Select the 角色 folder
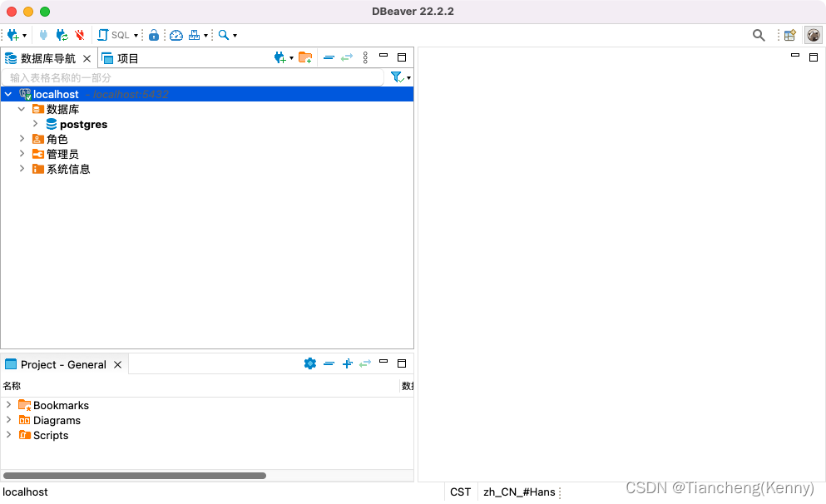This screenshot has height=504, width=826. pyautogui.click(x=50, y=139)
